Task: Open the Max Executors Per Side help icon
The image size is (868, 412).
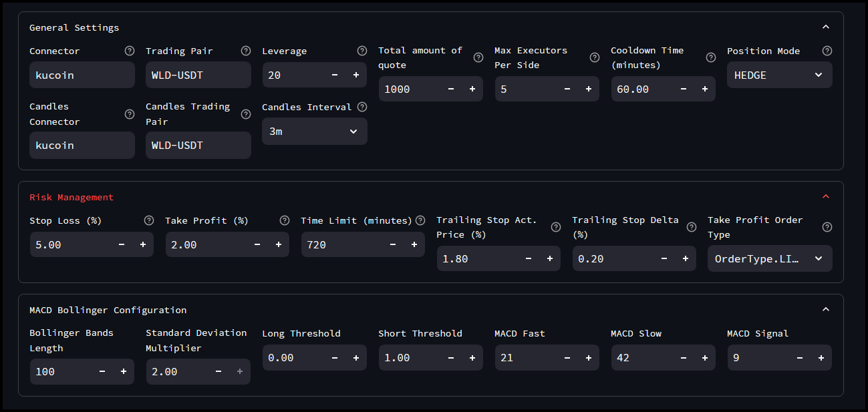Action: 594,57
